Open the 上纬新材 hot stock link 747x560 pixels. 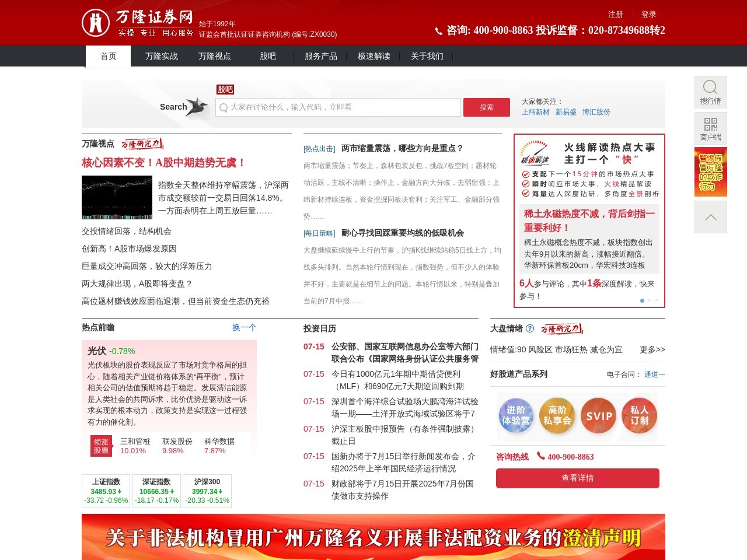pyautogui.click(x=536, y=112)
